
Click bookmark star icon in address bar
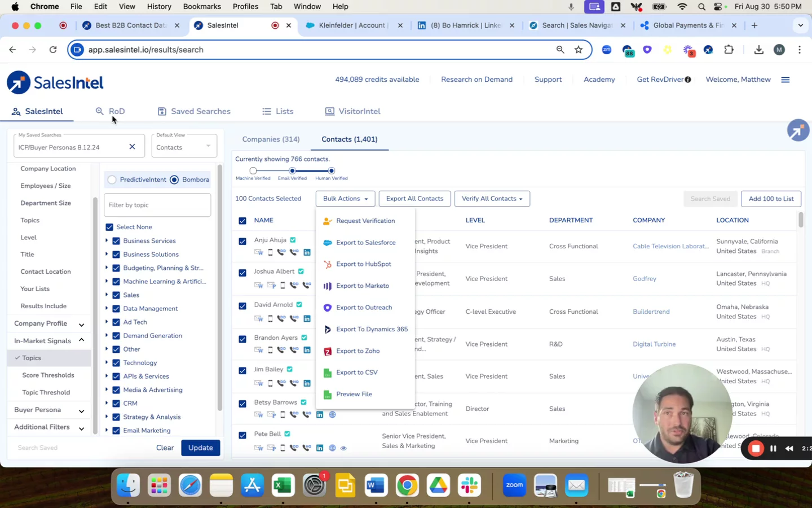point(579,50)
